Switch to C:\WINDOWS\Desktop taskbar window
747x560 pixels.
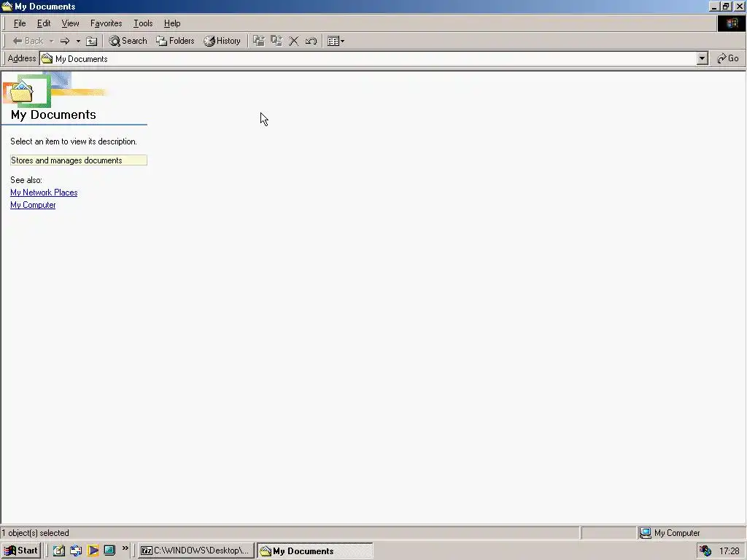[x=196, y=551]
